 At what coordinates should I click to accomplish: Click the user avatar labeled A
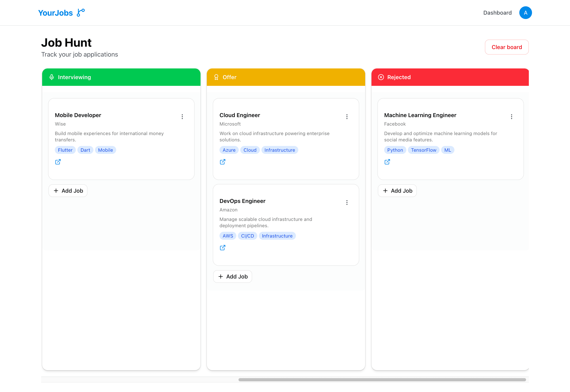(525, 12)
